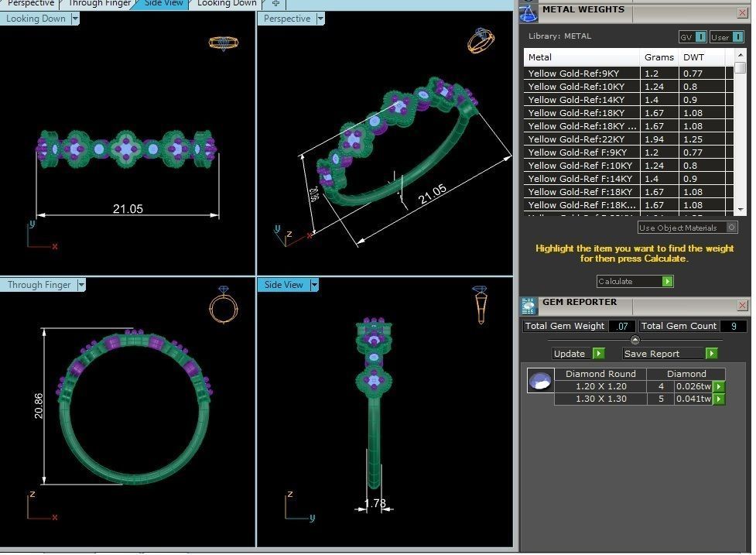Click the Metal Weights panel cone icon
This screenshot has height=555, width=756.
tap(528, 12)
